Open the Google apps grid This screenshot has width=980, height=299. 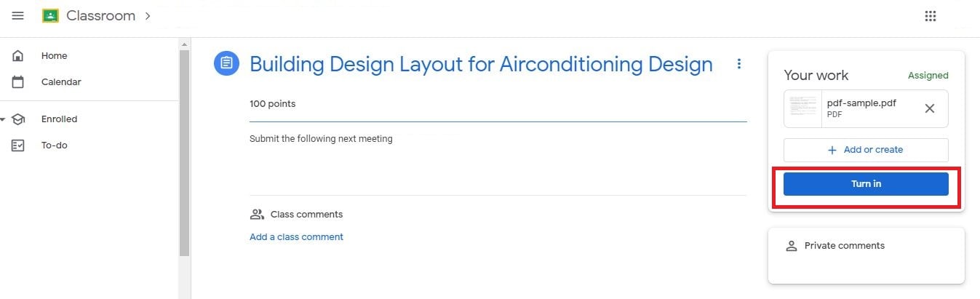(x=930, y=16)
